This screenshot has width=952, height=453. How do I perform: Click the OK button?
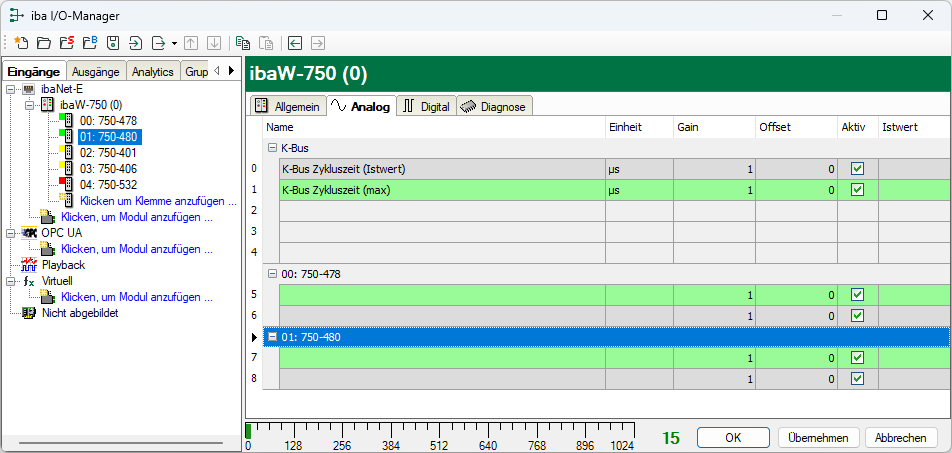coord(733,437)
